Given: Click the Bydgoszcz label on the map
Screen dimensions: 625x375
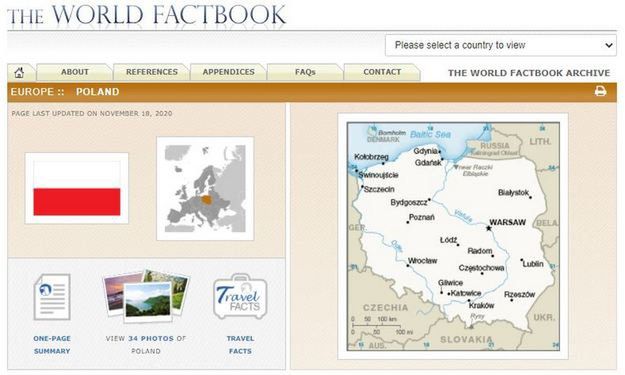Looking at the screenshot, I should pyautogui.click(x=409, y=202).
